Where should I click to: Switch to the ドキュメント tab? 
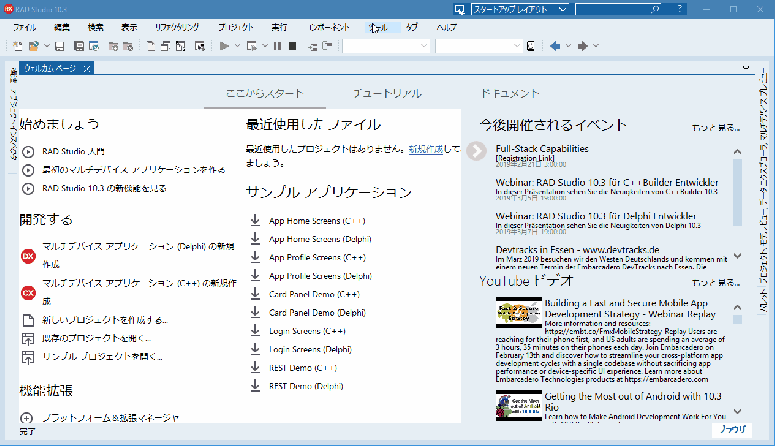tap(510, 93)
